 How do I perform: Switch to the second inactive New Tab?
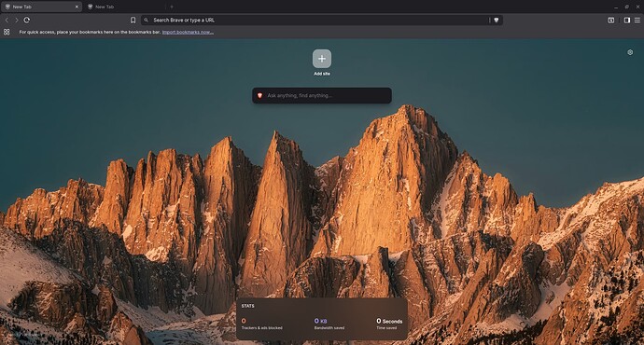point(125,7)
